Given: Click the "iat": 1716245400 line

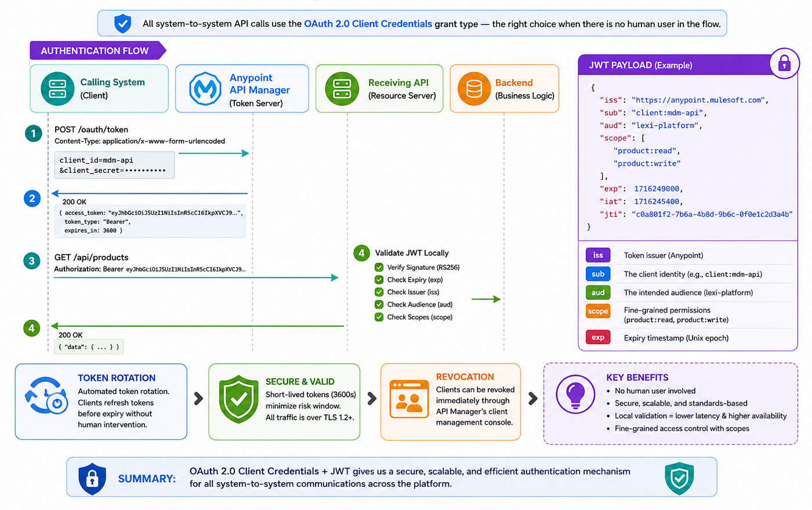Looking at the screenshot, I should [641, 201].
